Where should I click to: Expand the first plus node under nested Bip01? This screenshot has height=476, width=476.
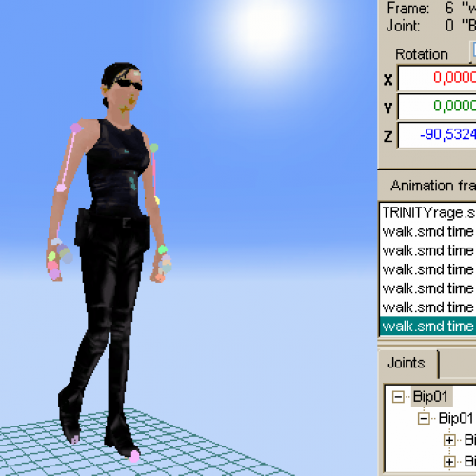tap(449, 440)
